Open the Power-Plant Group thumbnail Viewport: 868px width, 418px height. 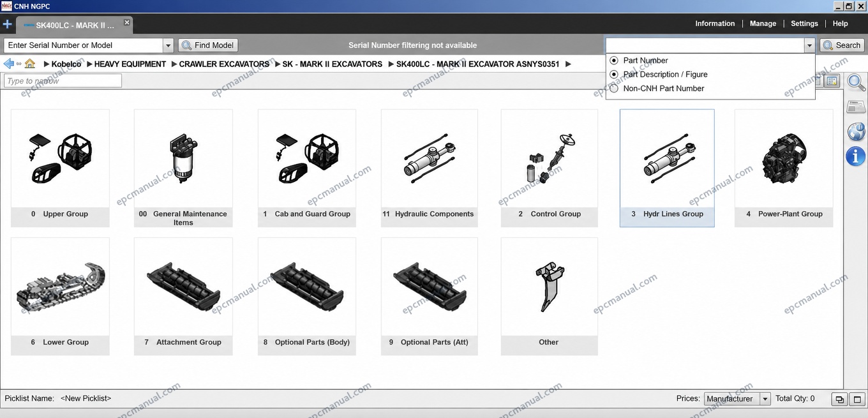point(784,168)
